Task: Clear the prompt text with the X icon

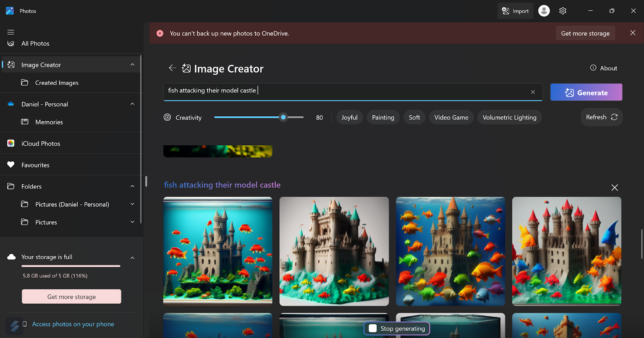Action: [x=533, y=92]
